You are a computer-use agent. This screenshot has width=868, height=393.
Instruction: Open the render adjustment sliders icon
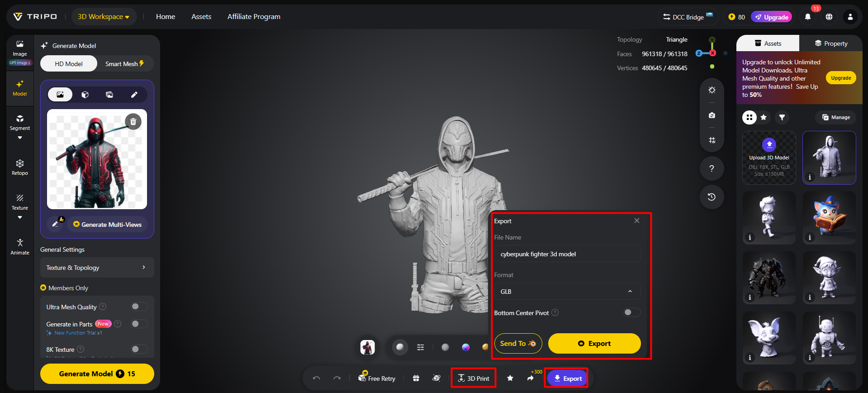(x=421, y=347)
